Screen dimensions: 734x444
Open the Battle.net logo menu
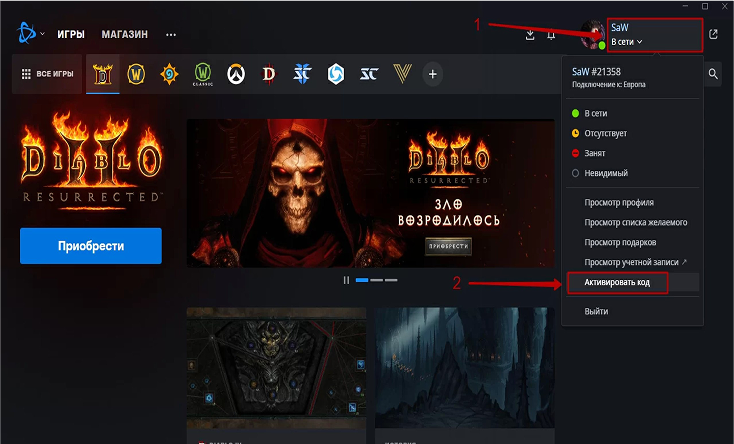coord(26,33)
